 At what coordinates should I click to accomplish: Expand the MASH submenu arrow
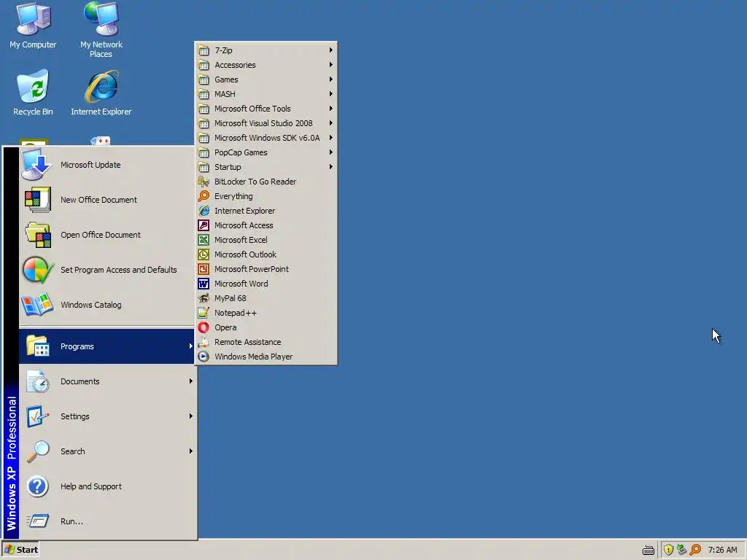[x=330, y=94]
